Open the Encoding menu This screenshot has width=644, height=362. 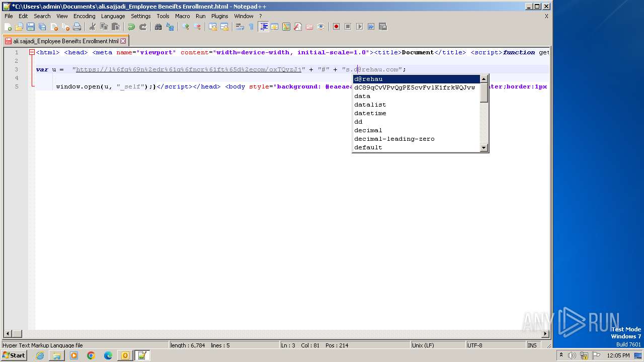[x=84, y=16]
